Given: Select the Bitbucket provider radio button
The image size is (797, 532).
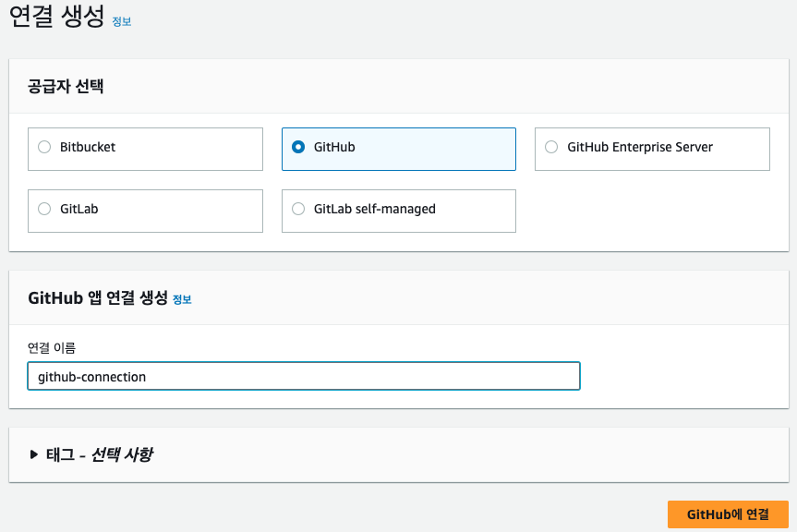Looking at the screenshot, I should (44, 147).
